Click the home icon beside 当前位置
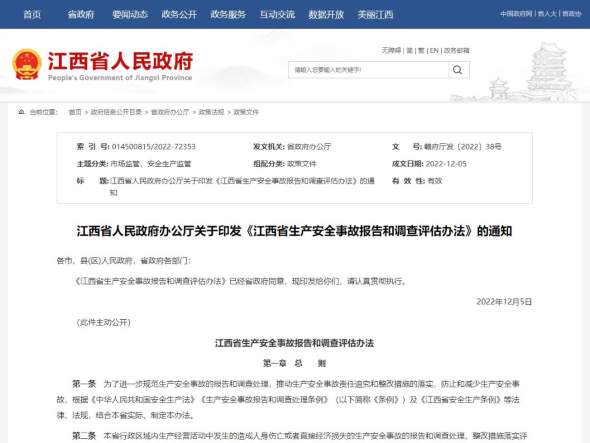This screenshot has height=443, width=590. coord(21,112)
